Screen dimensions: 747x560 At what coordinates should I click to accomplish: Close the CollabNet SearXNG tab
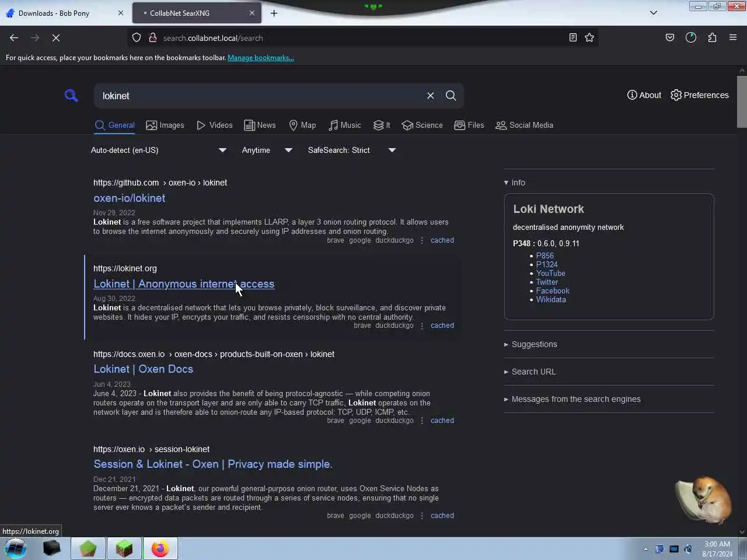pos(252,13)
